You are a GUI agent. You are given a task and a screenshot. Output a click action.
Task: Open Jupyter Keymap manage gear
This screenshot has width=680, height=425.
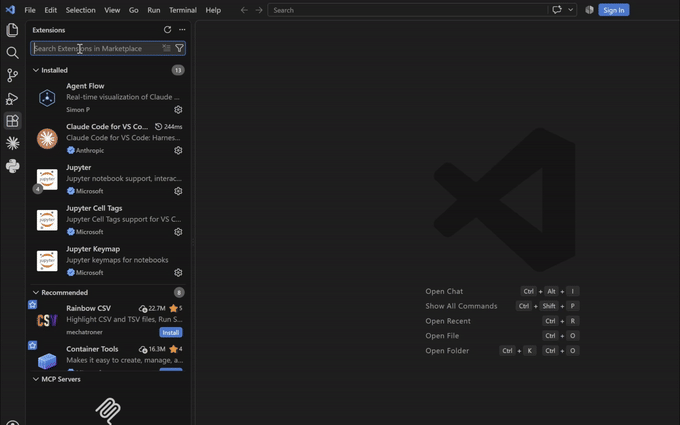178,273
